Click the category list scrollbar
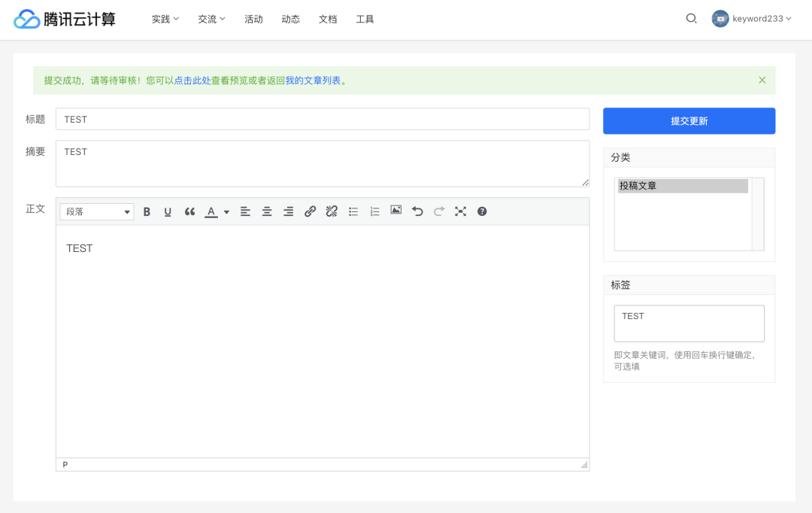 (x=758, y=214)
